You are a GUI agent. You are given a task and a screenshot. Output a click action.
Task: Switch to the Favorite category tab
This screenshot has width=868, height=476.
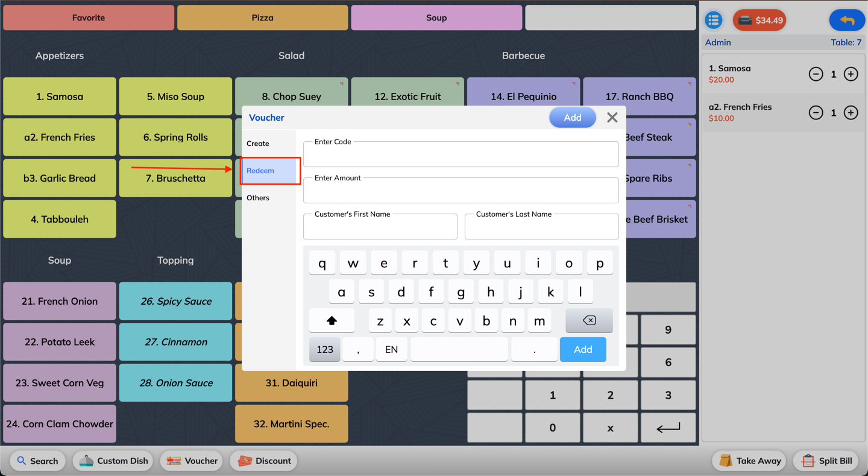click(89, 18)
